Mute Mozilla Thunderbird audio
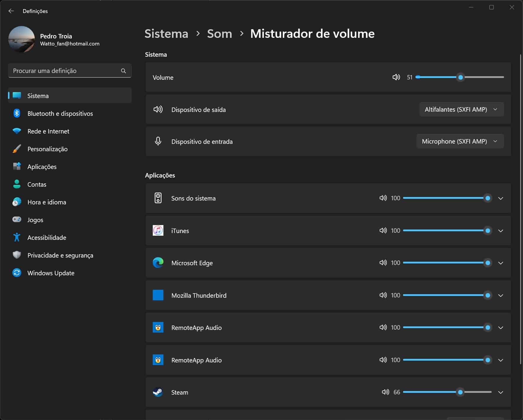The width and height of the screenshot is (523, 420). point(383,295)
